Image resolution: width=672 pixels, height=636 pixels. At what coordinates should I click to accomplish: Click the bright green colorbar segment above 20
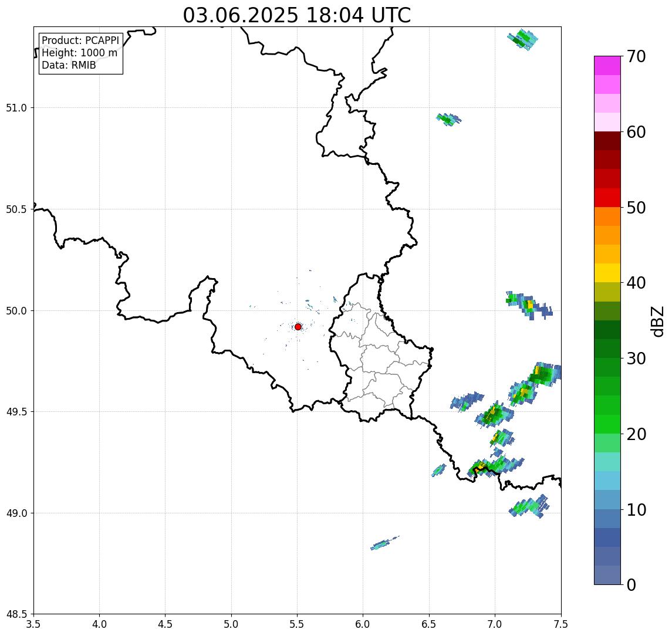[607, 424]
